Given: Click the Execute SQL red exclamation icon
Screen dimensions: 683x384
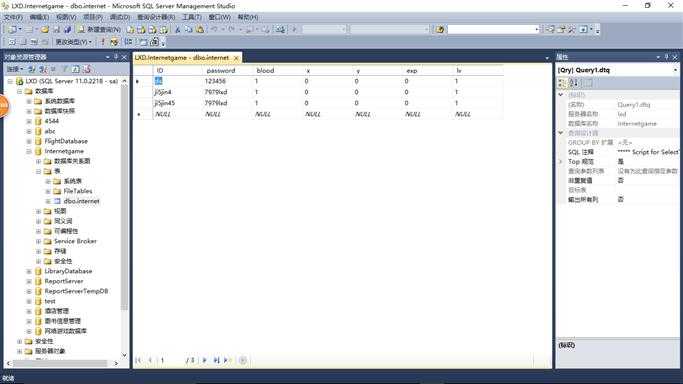Looking at the screenshot, I should click(x=103, y=42).
